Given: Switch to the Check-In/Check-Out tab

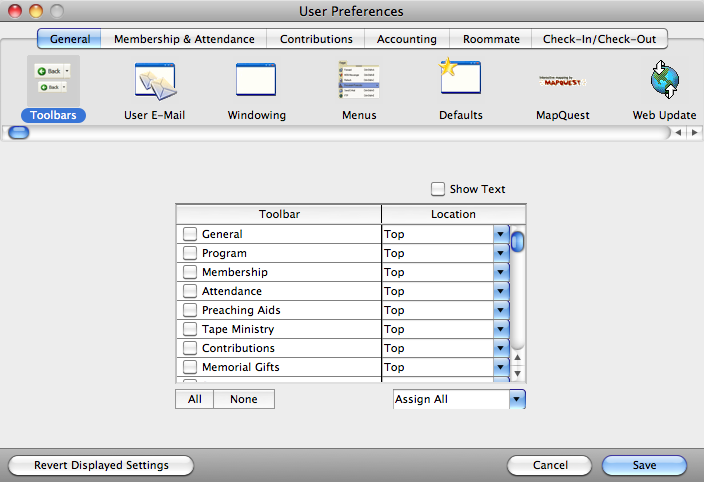Looking at the screenshot, I should (x=599, y=39).
